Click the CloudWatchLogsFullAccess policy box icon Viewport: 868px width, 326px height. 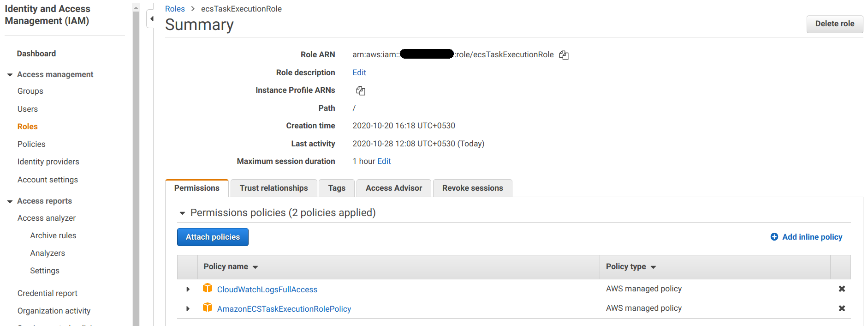(x=208, y=289)
